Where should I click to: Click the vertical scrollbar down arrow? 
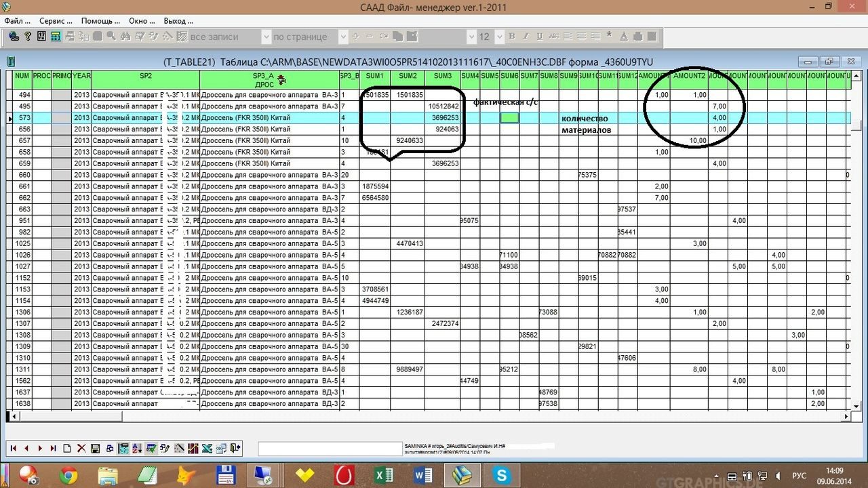856,406
